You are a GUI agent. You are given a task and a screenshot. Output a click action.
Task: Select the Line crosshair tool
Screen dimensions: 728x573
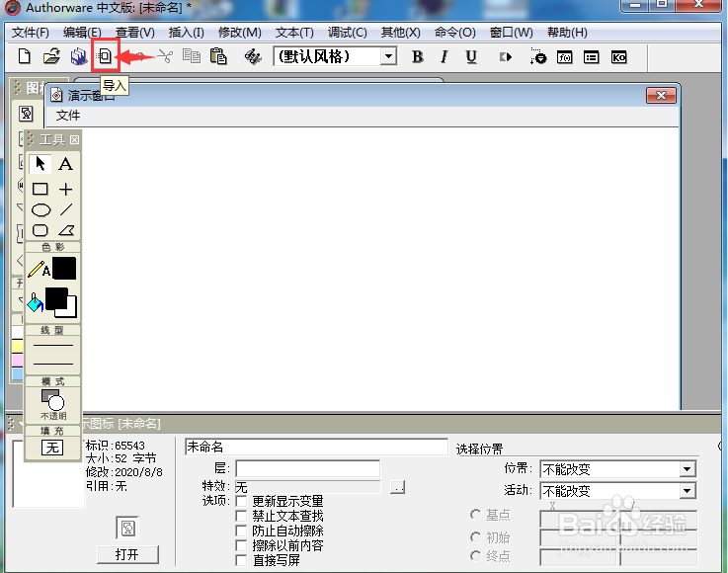[x=65, y=189]
